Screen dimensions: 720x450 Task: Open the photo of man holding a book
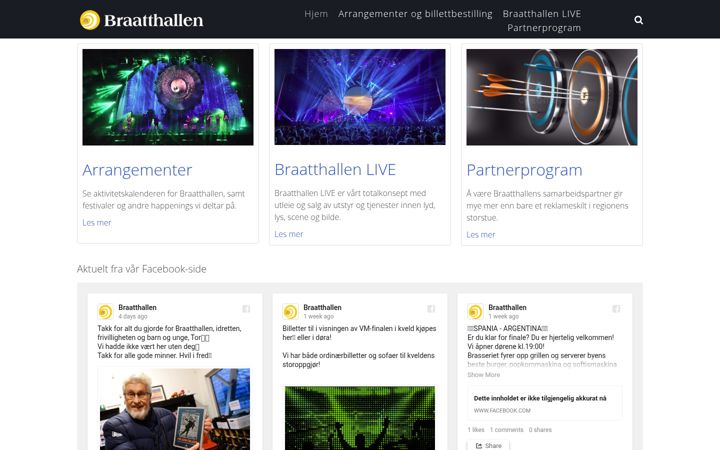[174, 409]
